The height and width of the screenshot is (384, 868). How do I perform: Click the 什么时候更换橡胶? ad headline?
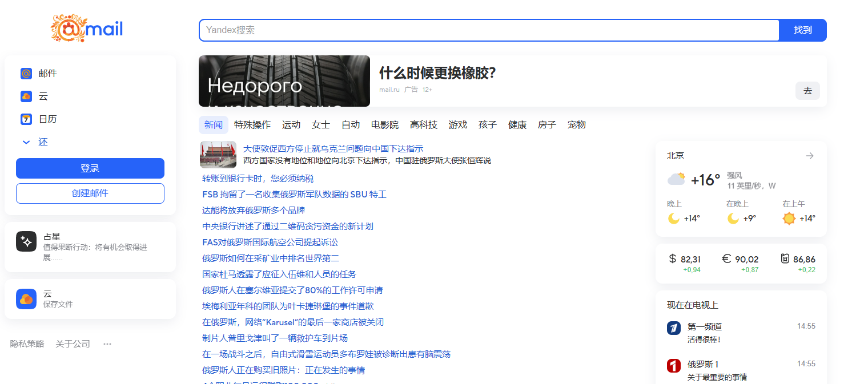pos(437,73)
